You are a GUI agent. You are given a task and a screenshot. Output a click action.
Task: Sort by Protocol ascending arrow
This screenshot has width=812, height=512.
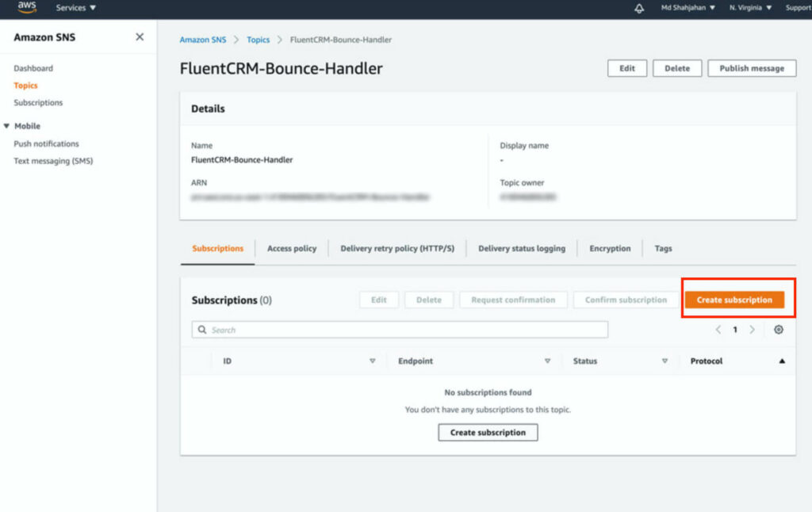782,361
